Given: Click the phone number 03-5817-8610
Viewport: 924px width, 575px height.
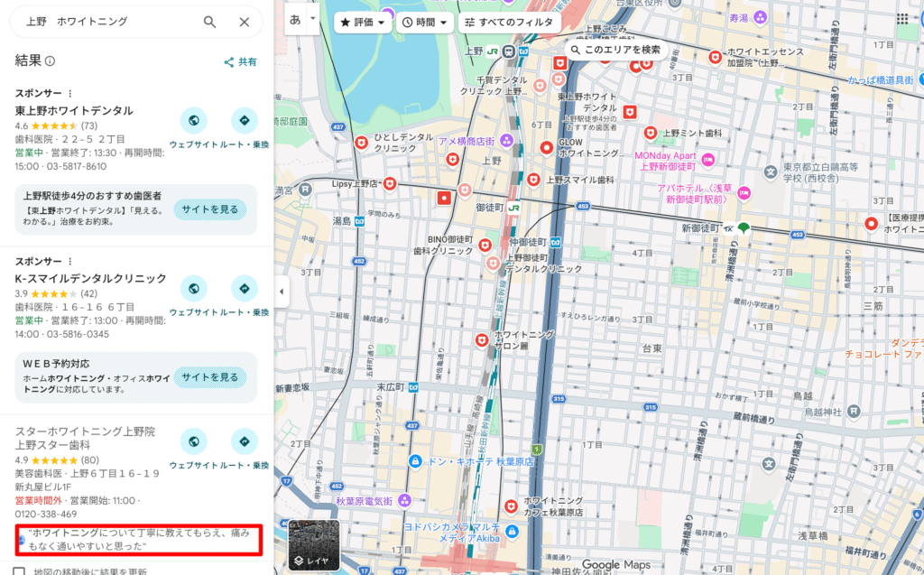Looking at the screenshot, I should [x=77, y=166].
